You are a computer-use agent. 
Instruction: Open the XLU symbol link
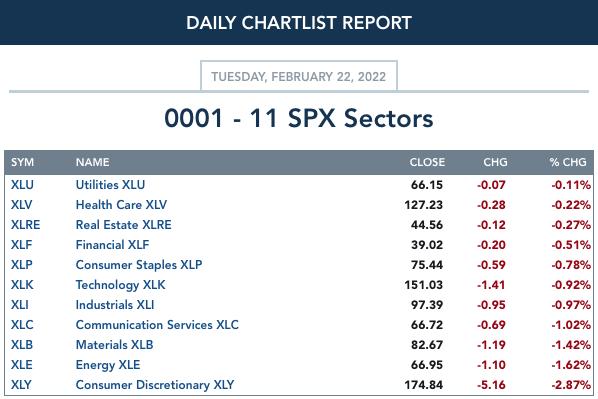pos(22,185)
